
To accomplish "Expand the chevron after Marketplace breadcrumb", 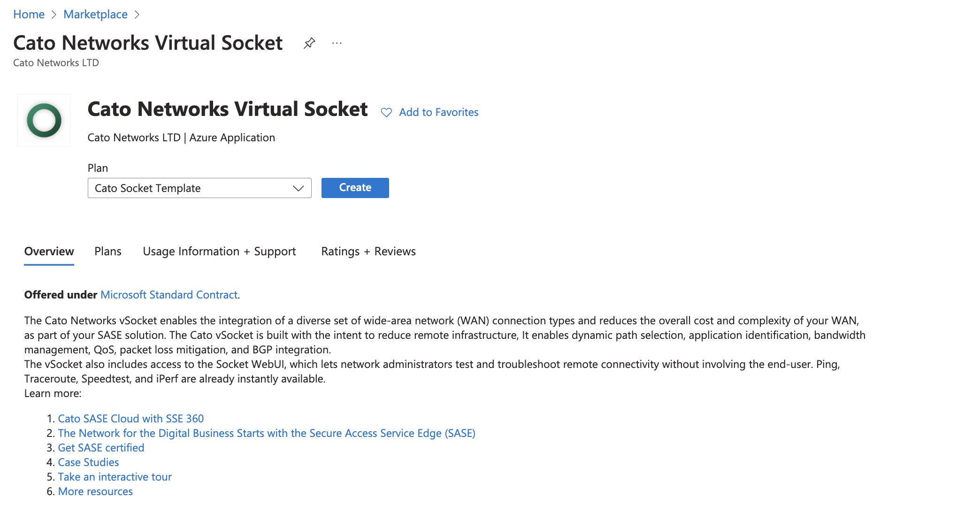I will click(138, 15).
